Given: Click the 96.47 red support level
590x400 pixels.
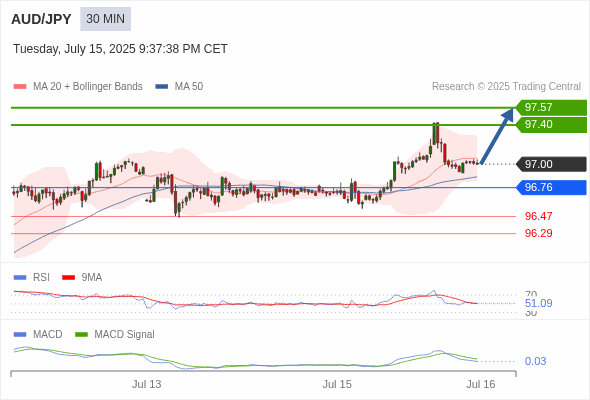Looking at the screenshot, I should click(x=538, y=216).
